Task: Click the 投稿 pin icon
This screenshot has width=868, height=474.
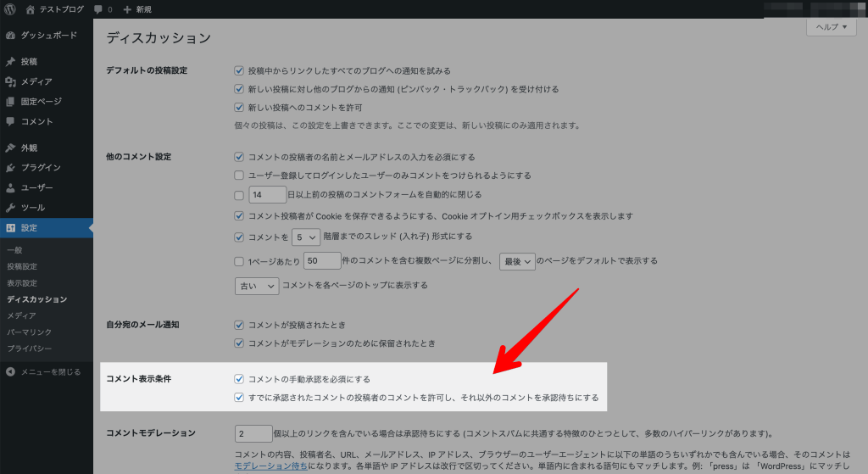Action: point(10,61)
